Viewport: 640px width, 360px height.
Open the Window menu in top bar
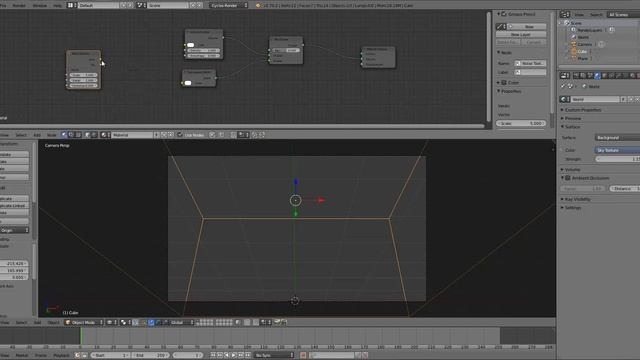(40, 5)
